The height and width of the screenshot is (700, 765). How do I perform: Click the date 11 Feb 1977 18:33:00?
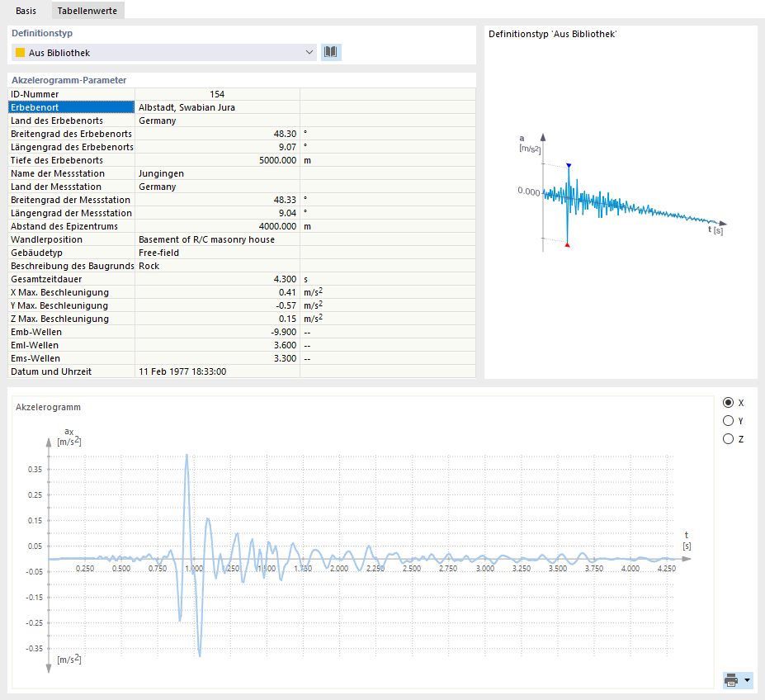tap(182, 371)
